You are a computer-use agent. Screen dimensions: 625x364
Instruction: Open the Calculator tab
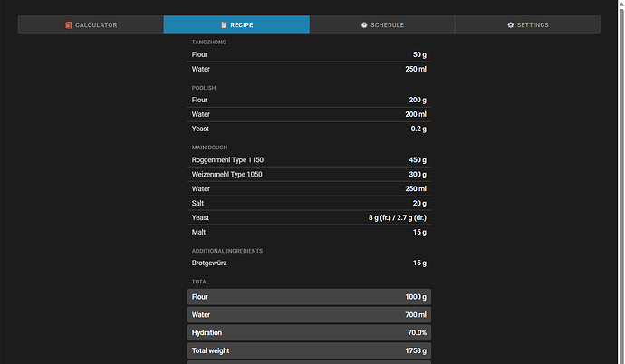[91, 25]
